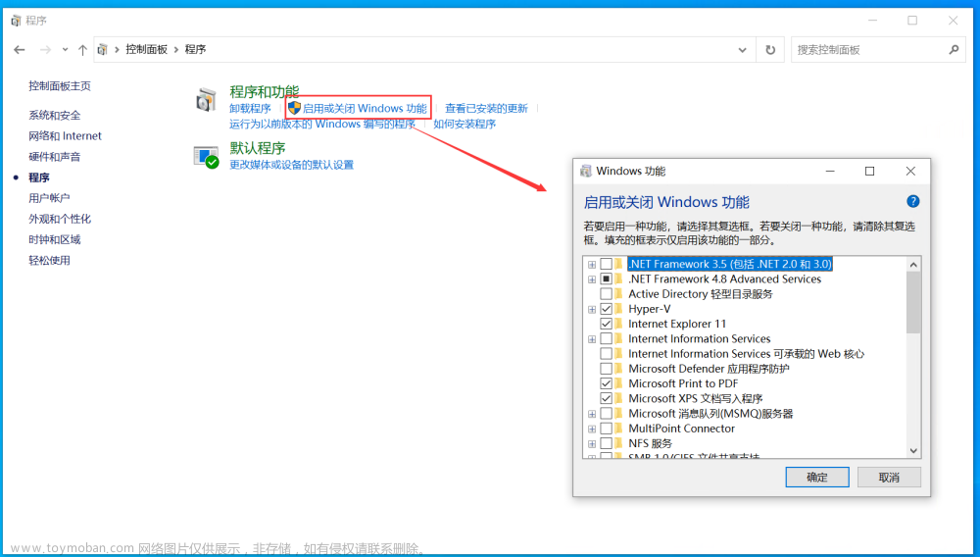Viewport: 980px width, 557px height.
Task: Tick the .NET Framework 3.5 checkbox
Action: coord(606,264)
